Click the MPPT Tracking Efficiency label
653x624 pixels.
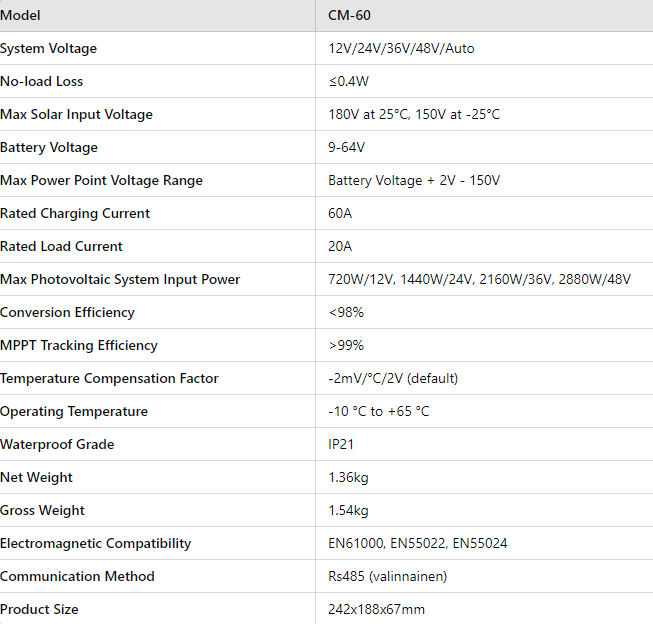pos(79,345)
